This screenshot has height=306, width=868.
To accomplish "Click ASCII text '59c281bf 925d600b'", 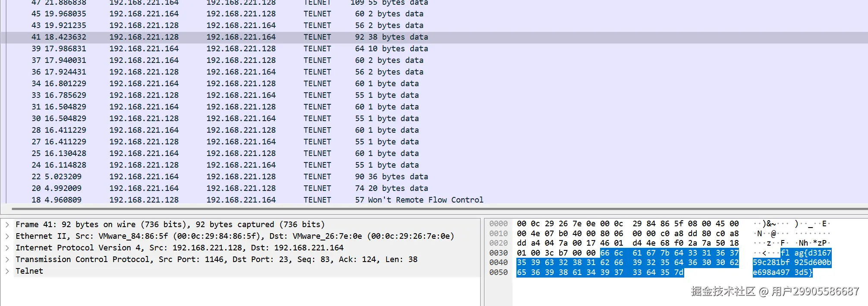I will [792, 262].
